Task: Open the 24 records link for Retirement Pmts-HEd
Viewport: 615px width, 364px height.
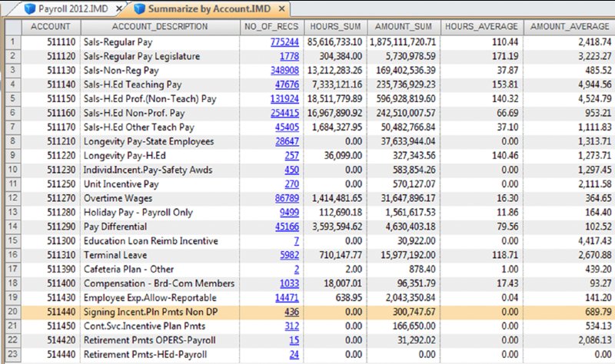Action: (294, 354)
